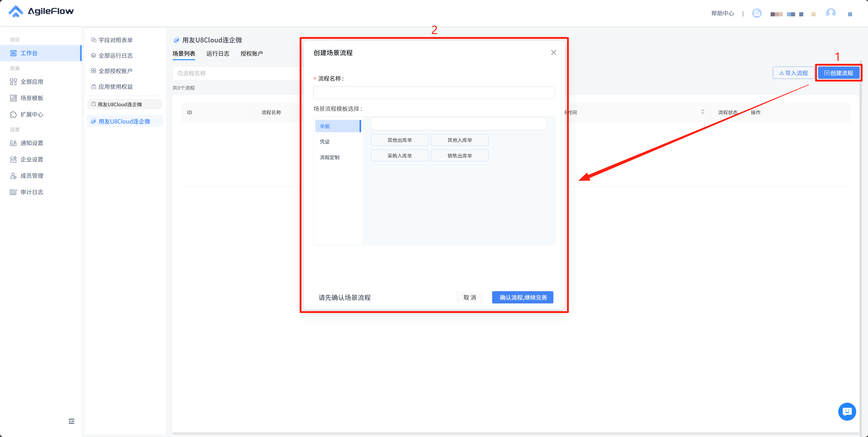Open the 工作台 workbench sidebar item
The height and width of the screenshot is (437, 868).
tap(29, 53)
